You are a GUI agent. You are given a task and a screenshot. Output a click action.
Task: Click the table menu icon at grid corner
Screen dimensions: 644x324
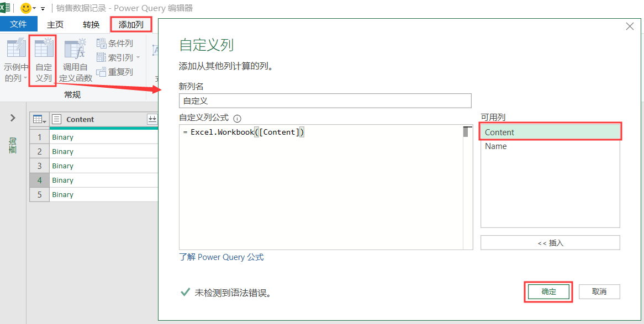(39, 119)
